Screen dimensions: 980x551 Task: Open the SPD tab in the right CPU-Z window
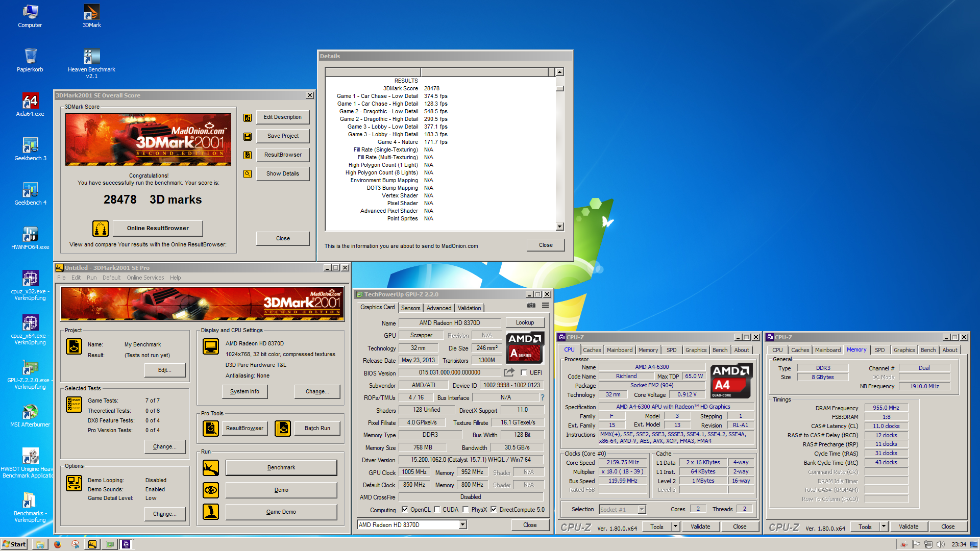[x=880, y=350]
